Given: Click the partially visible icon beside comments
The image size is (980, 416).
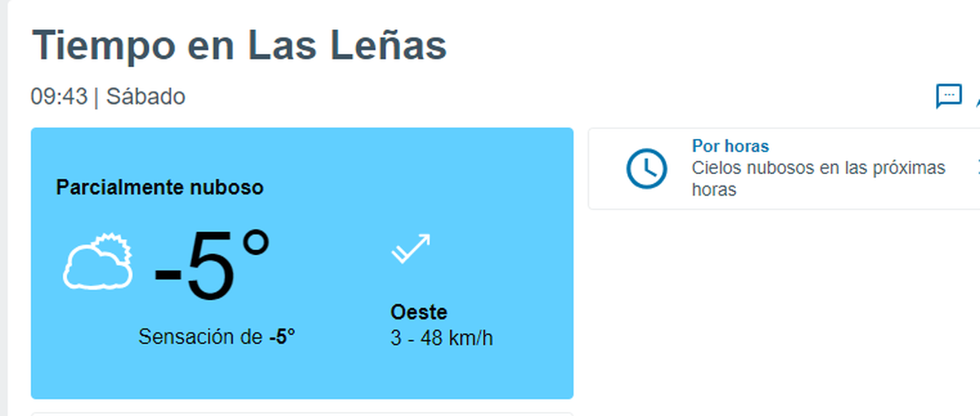Looking at the screenshot, I should coord(977,98).
